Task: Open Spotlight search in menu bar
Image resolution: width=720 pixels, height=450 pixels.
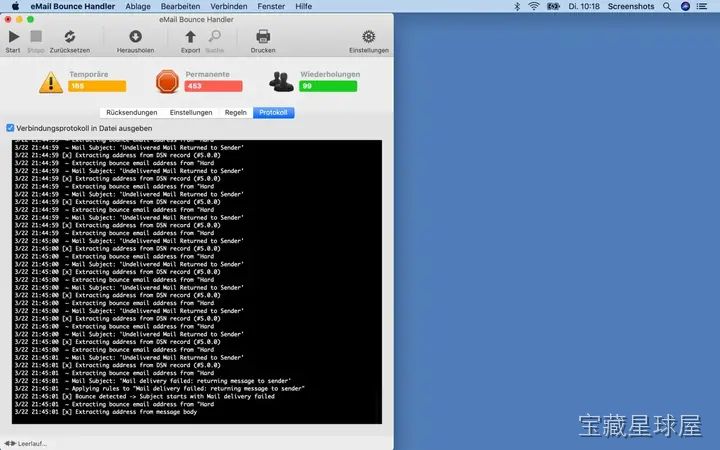Action: click(667, 6)
